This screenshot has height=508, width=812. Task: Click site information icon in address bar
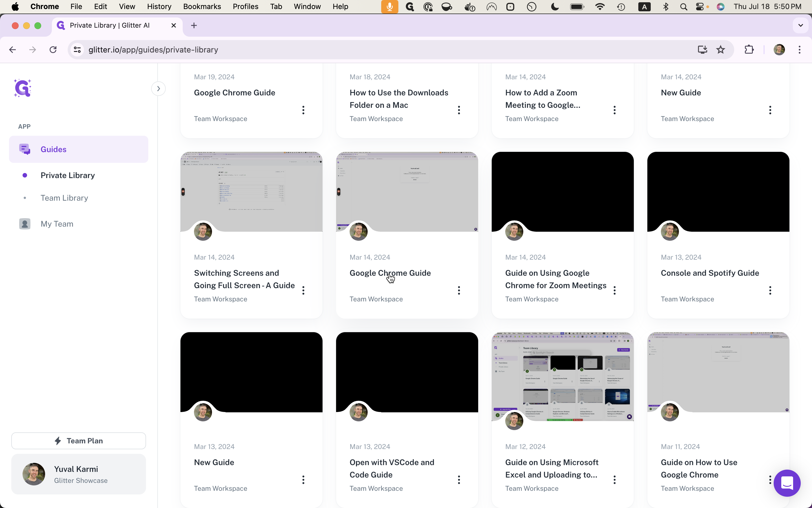click(77, 50)
